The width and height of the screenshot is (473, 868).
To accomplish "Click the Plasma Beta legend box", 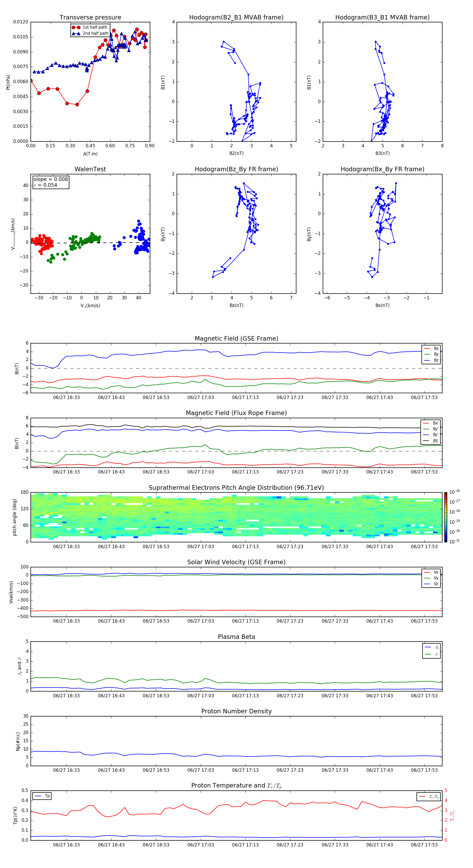I will [x=431, y=651].
